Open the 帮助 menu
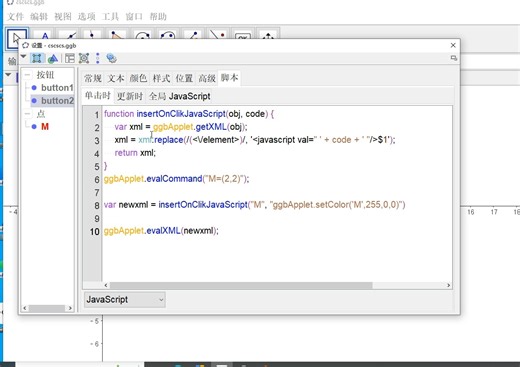The image size is (520, 367). [x=158, y=16]
